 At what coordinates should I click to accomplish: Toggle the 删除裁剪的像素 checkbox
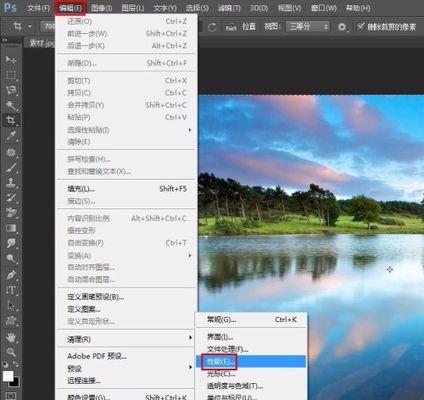360,26
